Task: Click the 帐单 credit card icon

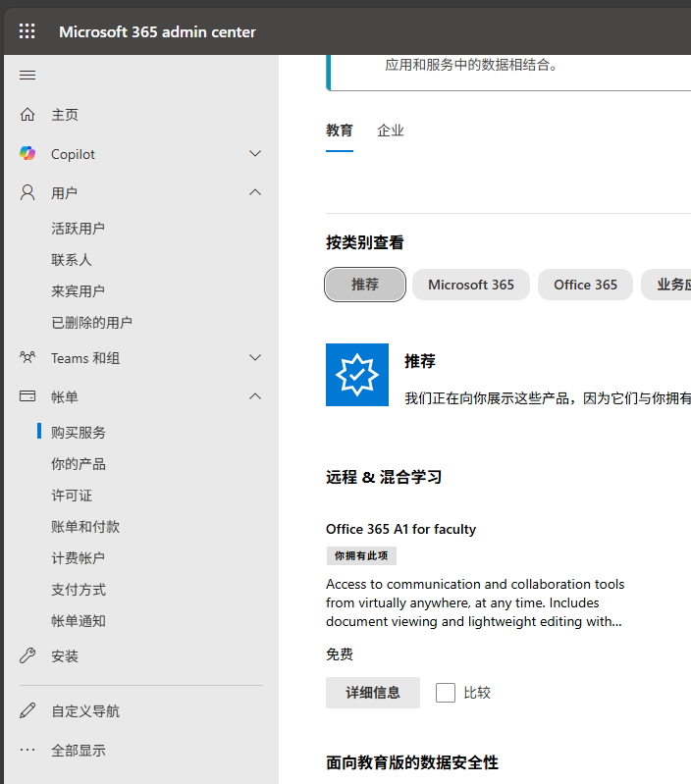Action: [27, 396]
